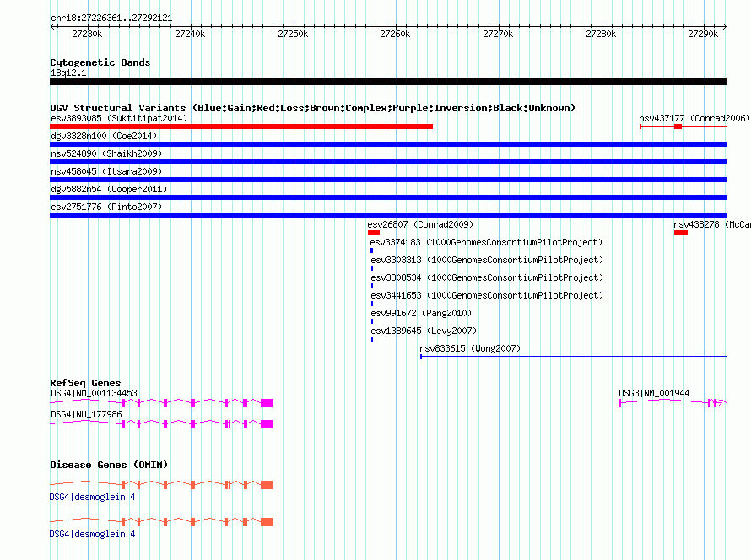The height and width of the screenshot is (560, 751).
Task: Click the last magenta exon of DSG4|NM_177986
Action: click(x=267, y=424)
